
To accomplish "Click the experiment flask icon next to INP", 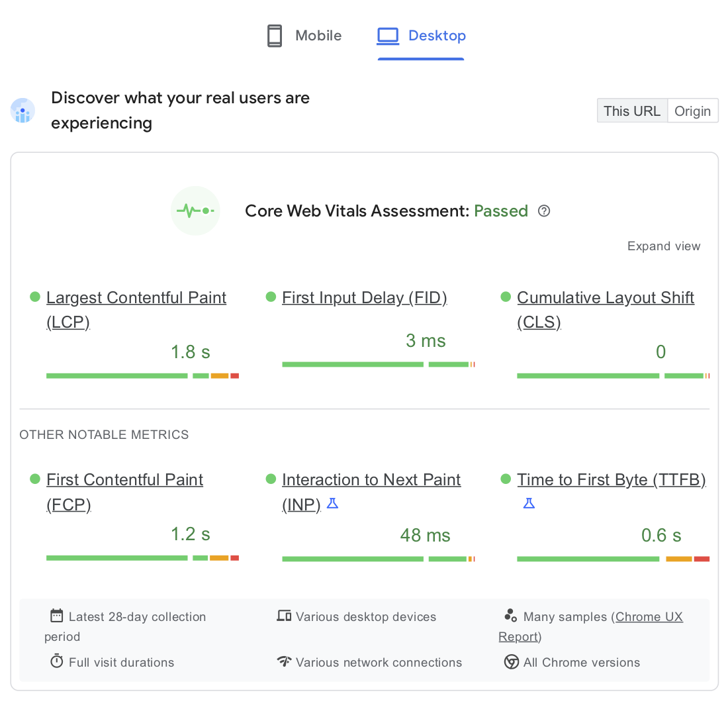I will (332, 503).
